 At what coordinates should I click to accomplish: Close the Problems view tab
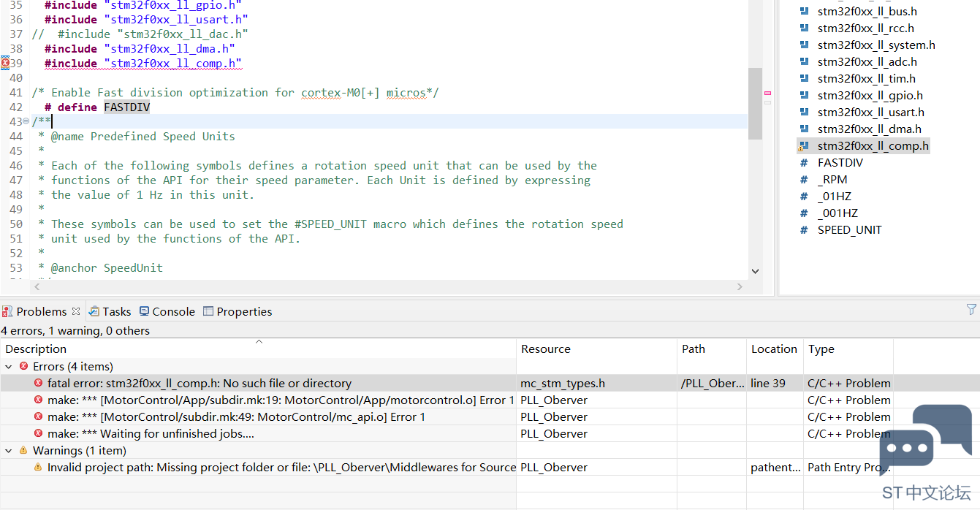(76, 311)
